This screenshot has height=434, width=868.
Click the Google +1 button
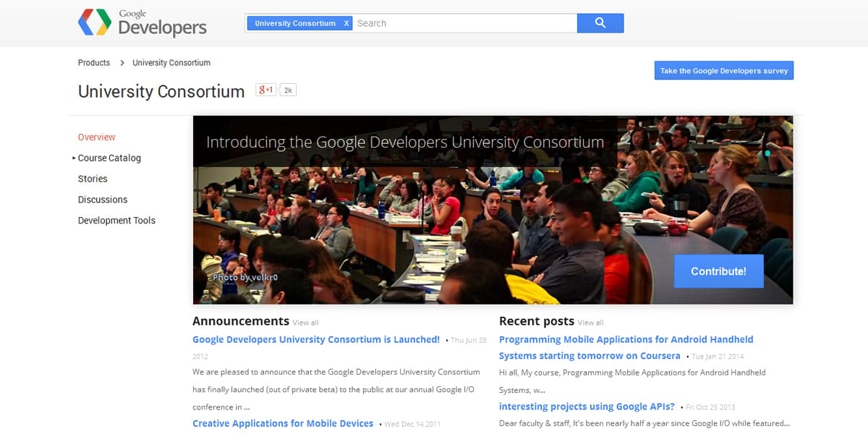coord(265,90)
